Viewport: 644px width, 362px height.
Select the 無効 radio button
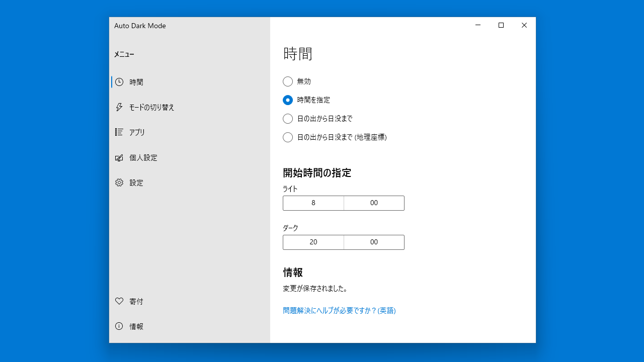288,81
